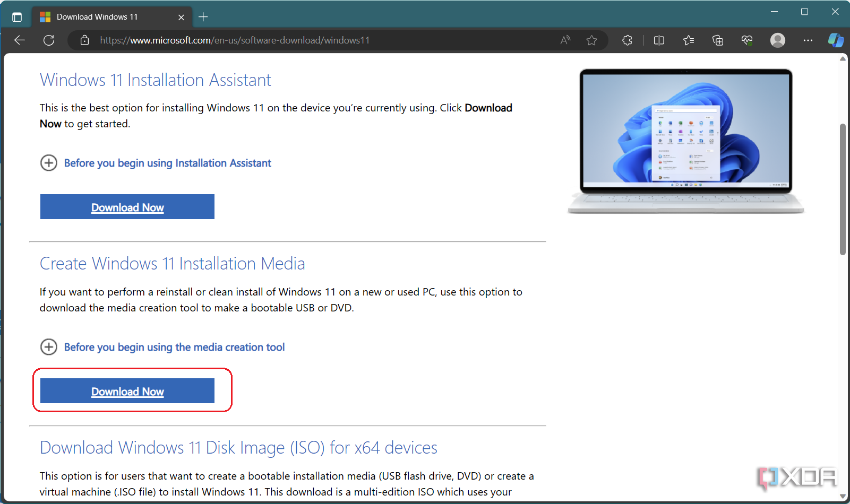The height and width of the screenshot is (504, 850).
Task: Open the user profile menu
Action: [x=778, y=40]
